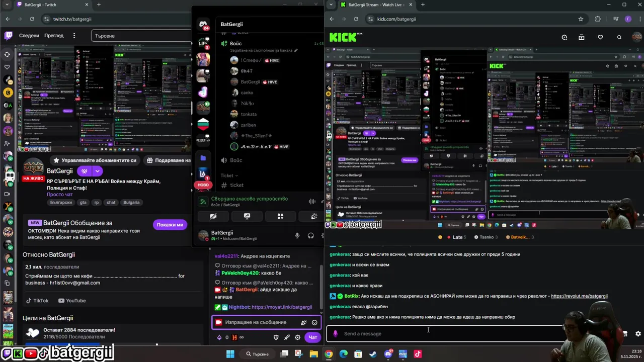Send message with purple Чат button
This screenshot has width=644, height=362.
pyautogui.click(x=312, y=337)
